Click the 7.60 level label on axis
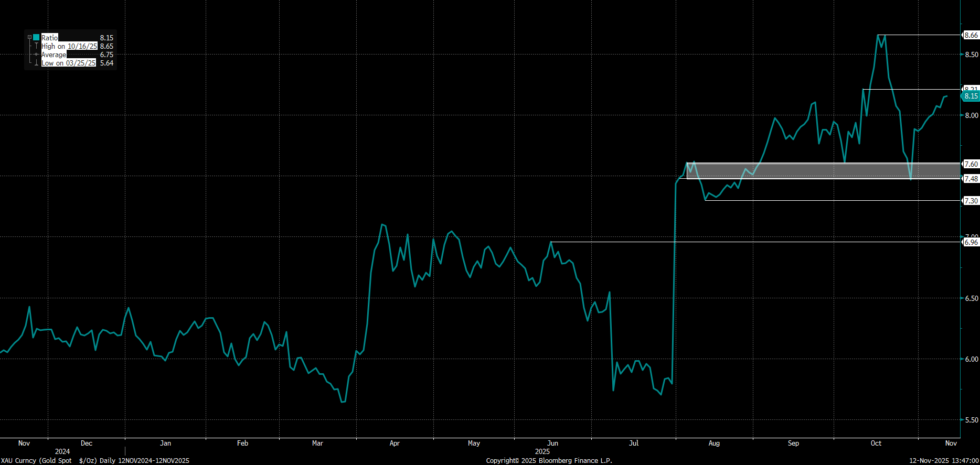This screenshot has width=980, height=465. 971,164
